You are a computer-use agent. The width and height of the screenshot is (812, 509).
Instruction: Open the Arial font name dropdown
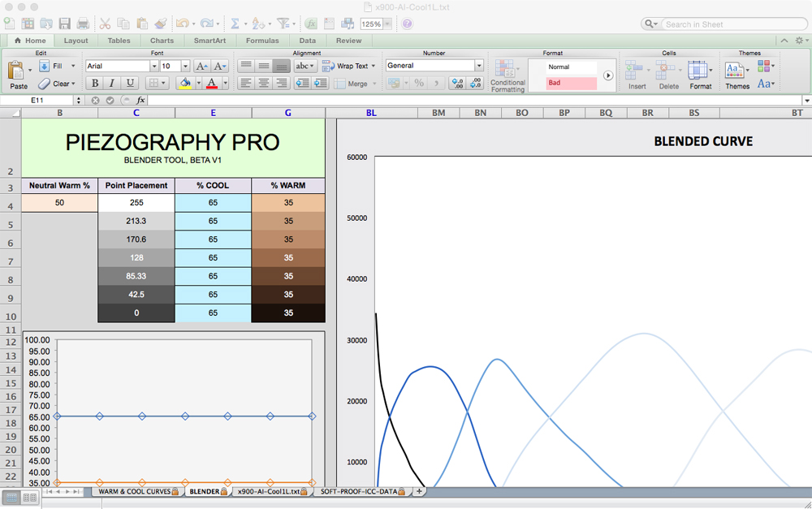[x=153, y=66]
